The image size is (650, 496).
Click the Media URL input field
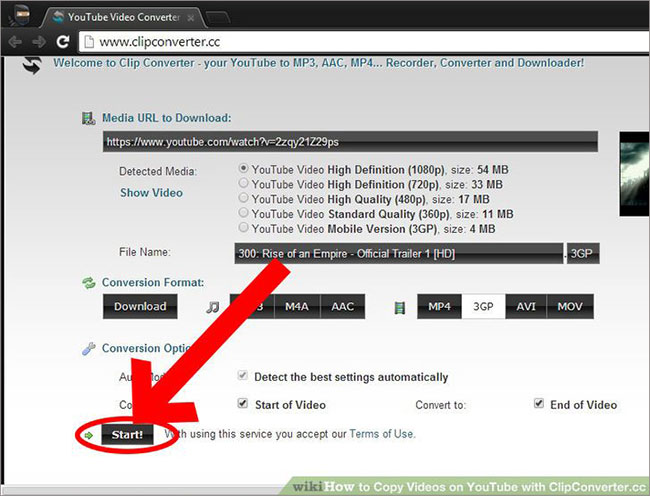350,142
